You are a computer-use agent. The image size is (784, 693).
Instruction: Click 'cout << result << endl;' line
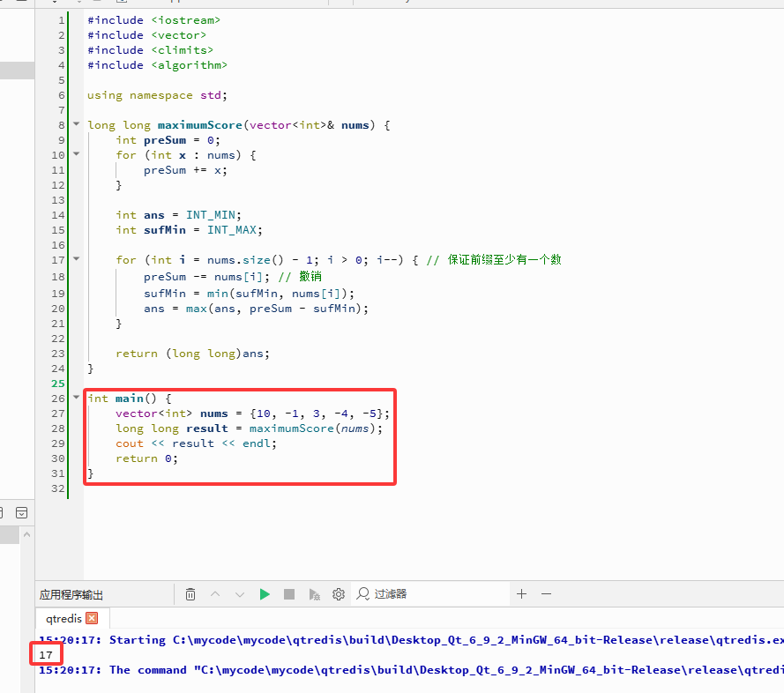click(x=196, y=443)
